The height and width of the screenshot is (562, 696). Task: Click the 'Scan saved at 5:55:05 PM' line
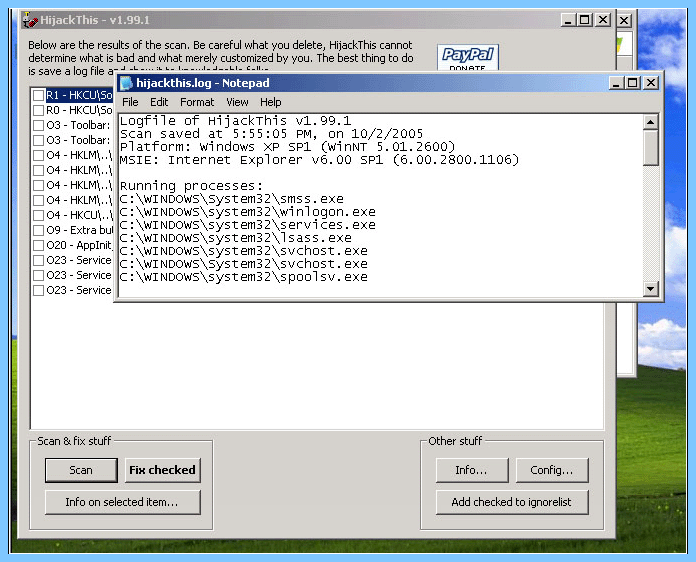(x=271, y=134)
